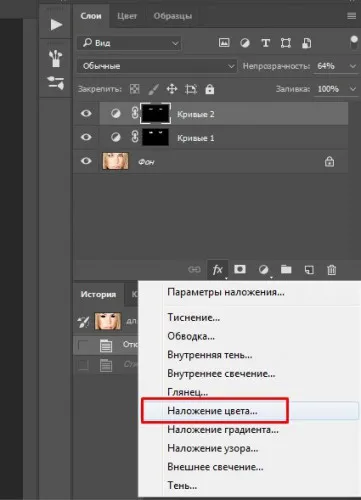Click the link layers icon
361x500 pixels.
(x=194, y=269)
